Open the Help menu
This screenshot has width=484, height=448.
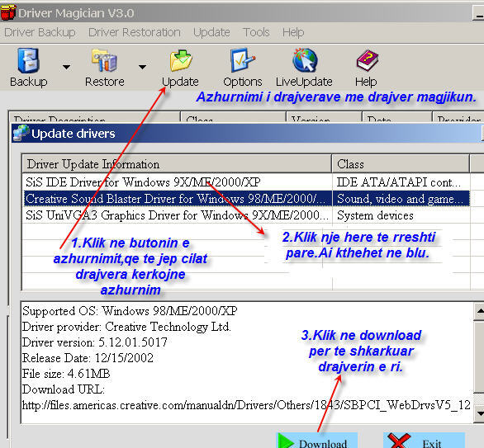point(293,32)
